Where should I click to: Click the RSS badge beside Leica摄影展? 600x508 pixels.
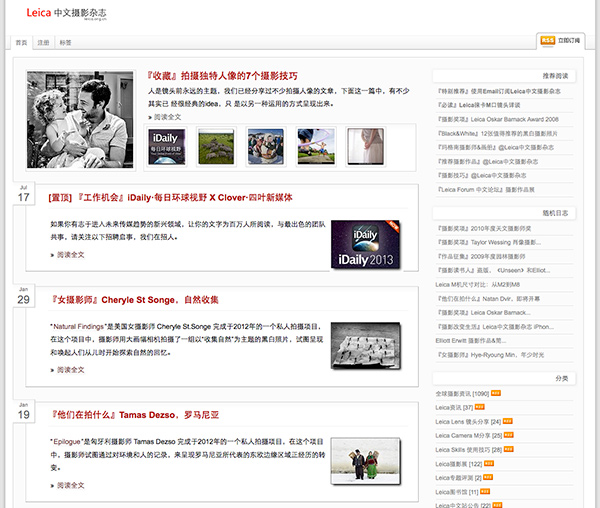click(x=489, y=464)
